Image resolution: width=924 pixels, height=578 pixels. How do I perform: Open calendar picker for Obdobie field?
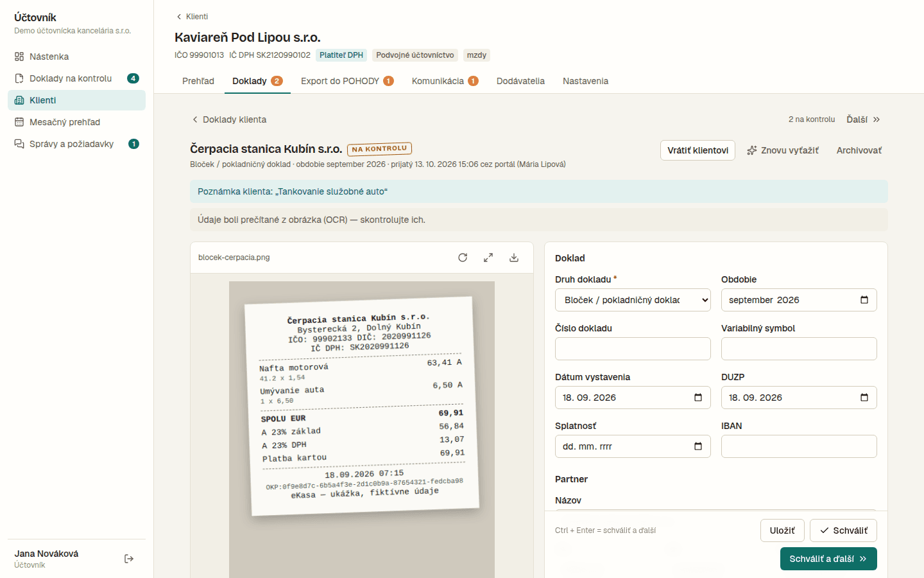864,300
